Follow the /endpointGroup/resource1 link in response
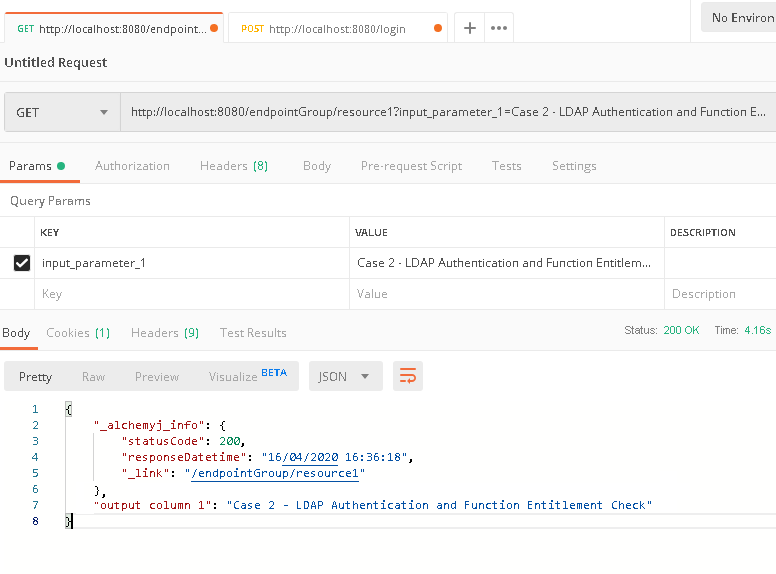Image resolution: width=776 pixels, height=574 pixels. tap(274, 474)
